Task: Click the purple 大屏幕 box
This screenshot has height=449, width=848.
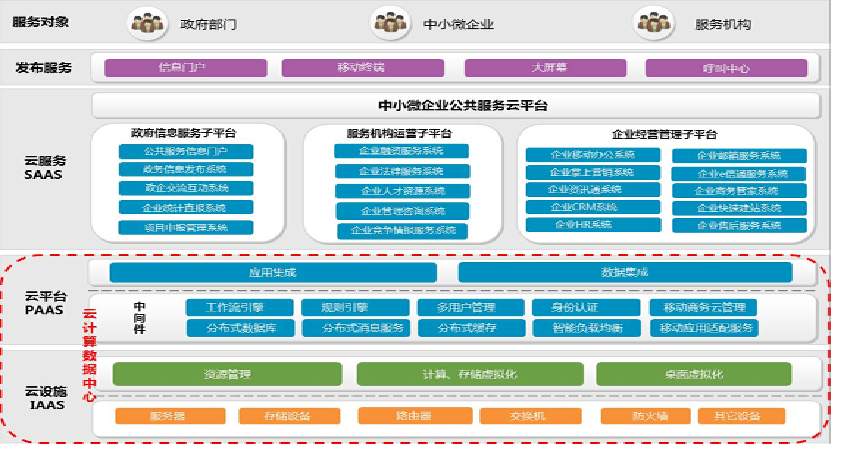Action: click(x=550, y=68)
